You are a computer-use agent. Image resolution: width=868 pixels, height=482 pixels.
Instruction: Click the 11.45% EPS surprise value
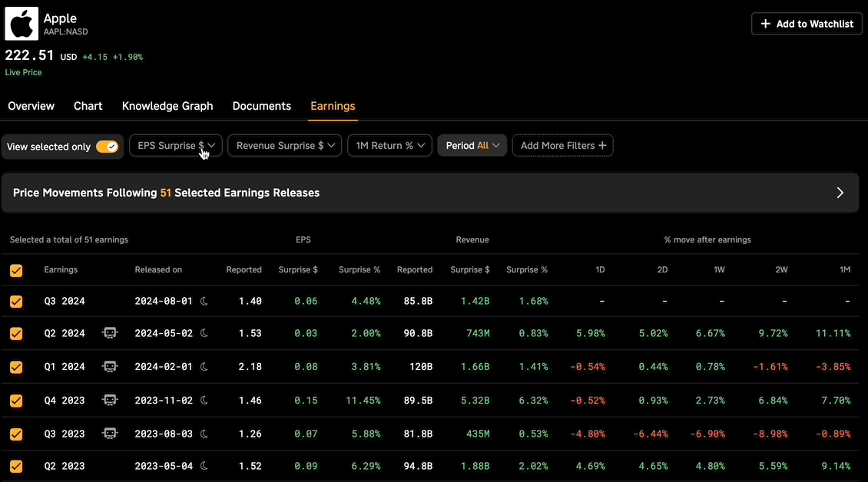363,401
